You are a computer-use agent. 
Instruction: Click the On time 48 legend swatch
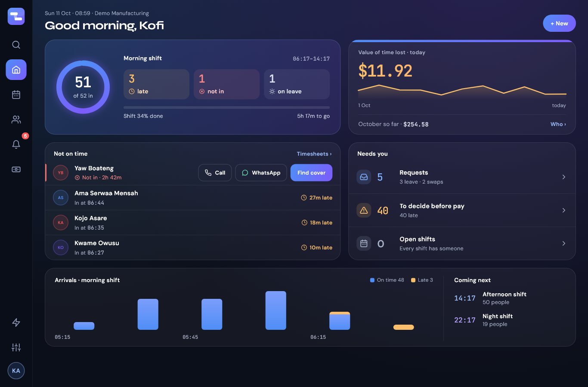372,280
